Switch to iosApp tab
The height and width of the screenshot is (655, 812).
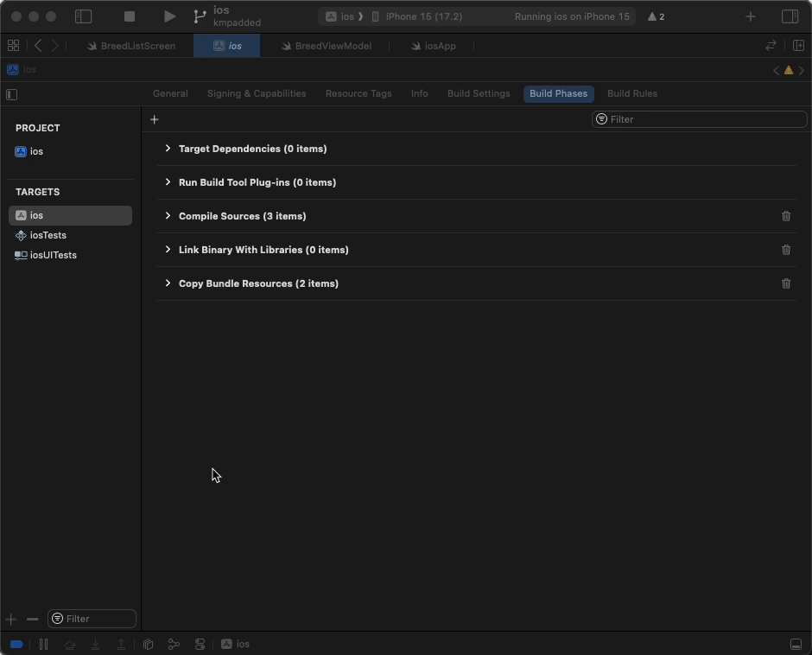[434, 46]
